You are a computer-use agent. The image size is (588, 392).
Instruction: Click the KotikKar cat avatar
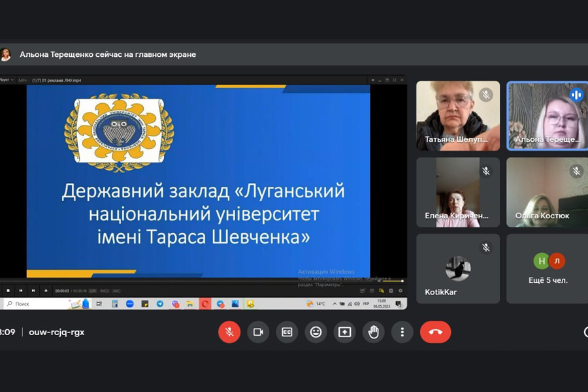coord(458,269)
